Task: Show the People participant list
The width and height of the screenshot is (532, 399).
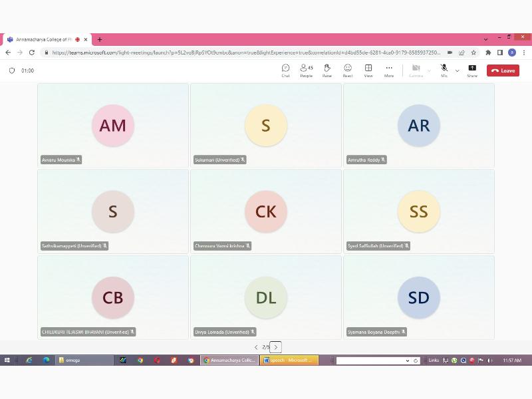Action: click(x=306, y=70)
